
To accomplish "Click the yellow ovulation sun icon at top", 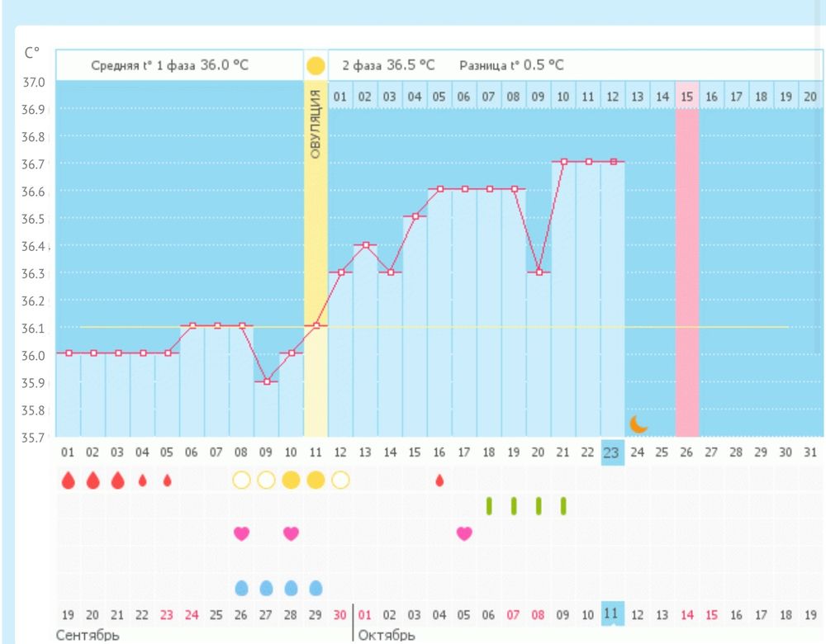I will 316,65.
